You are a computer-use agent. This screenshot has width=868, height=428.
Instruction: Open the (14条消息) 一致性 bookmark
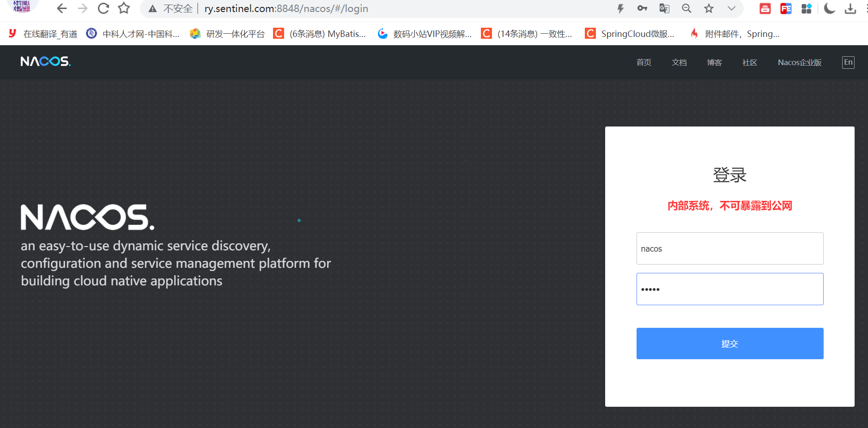(527, 34)
